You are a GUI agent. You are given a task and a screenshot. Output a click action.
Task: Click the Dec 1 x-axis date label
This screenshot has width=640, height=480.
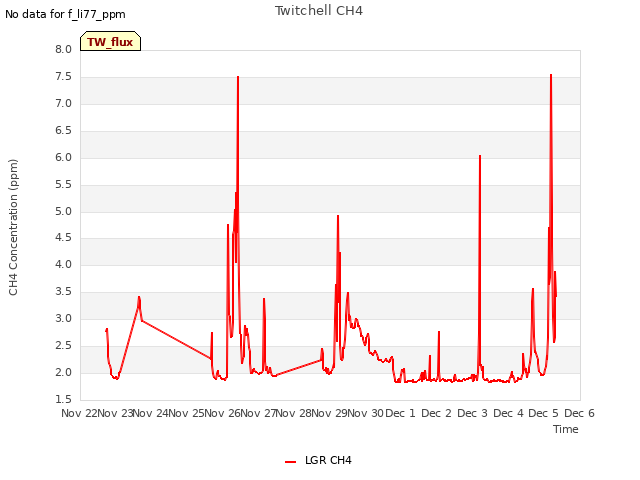pyautogui.click(x=400, y=413)
